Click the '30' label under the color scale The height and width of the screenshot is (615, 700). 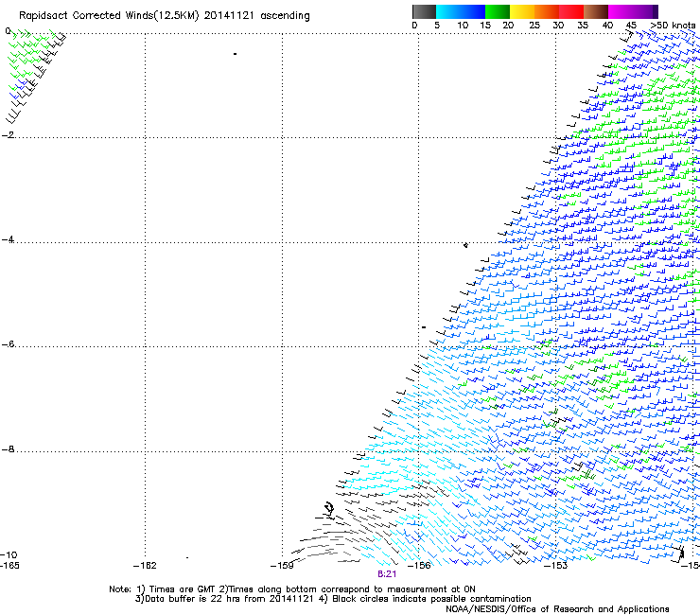(x=558, y=26)
